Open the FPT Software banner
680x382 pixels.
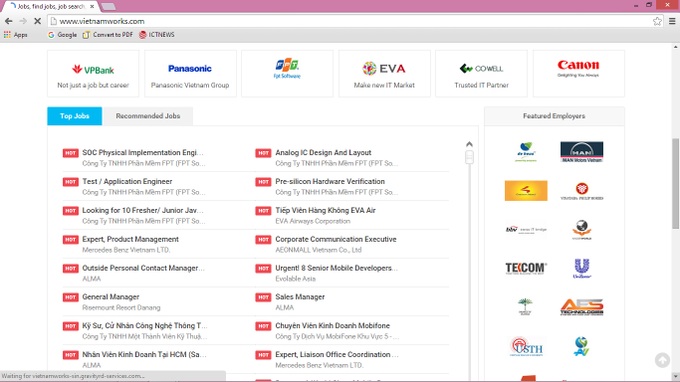(287, 74)
